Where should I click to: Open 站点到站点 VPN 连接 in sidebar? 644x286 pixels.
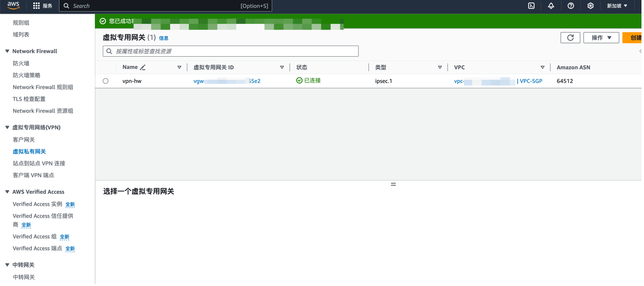click(39, 164)
